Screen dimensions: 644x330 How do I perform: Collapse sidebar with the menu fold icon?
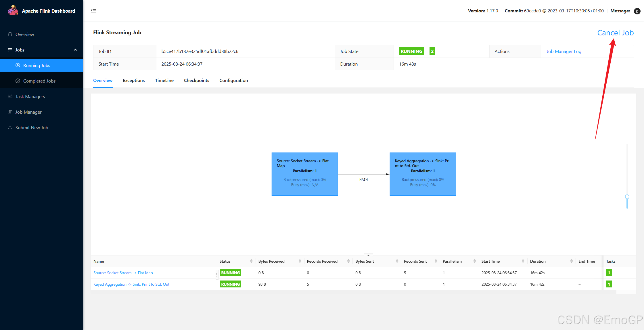(x=93, y=10)
